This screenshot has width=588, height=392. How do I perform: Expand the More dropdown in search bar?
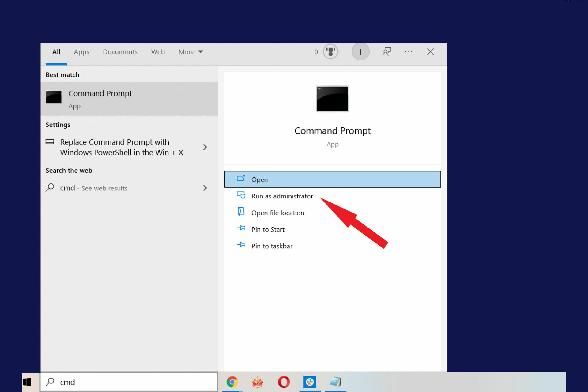pos(190,52)
